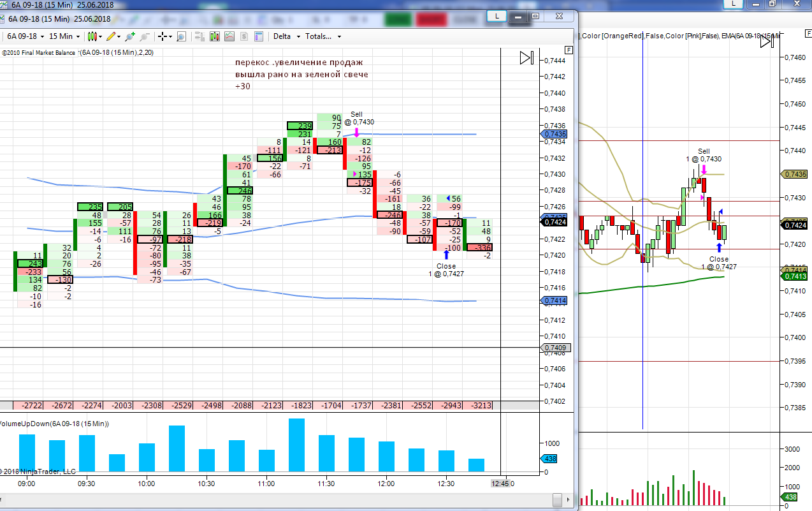Click the F button on footprint chart
Screen dimensions: 812x511
(569, 49)
